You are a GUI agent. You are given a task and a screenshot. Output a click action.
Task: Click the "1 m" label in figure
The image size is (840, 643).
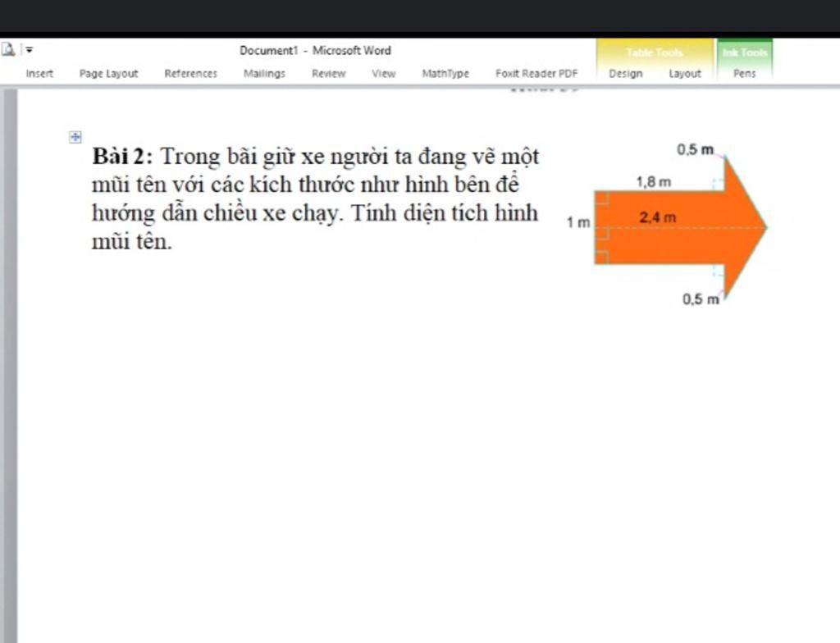(x=578, y=221)
